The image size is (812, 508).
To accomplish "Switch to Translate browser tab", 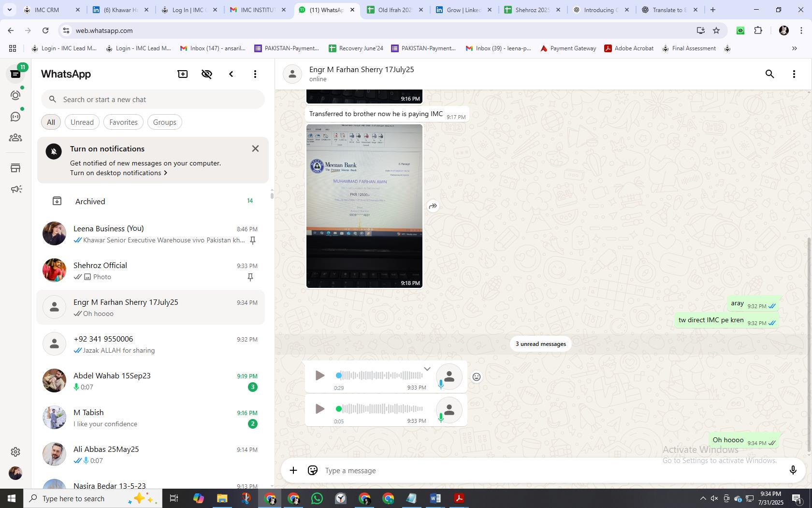I will pyautogui.click(x=669, y=10).
